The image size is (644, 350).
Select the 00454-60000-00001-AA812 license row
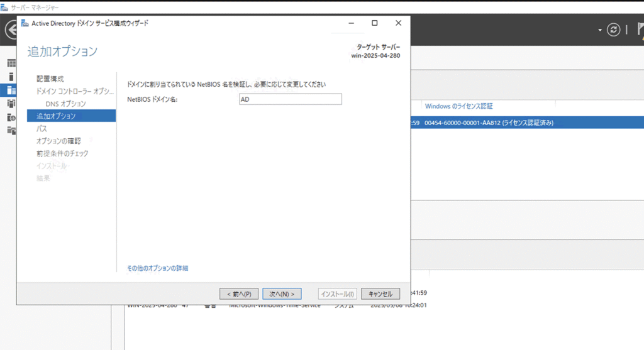[528, 123]
